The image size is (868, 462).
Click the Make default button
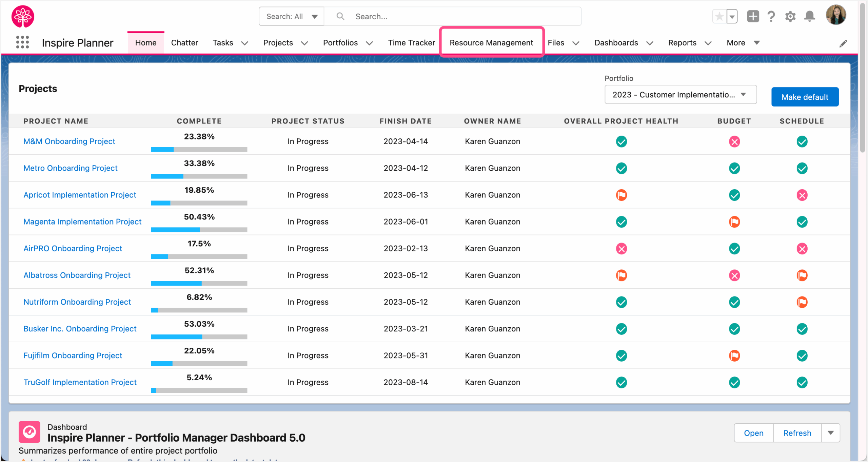click(x=805, y=97)
